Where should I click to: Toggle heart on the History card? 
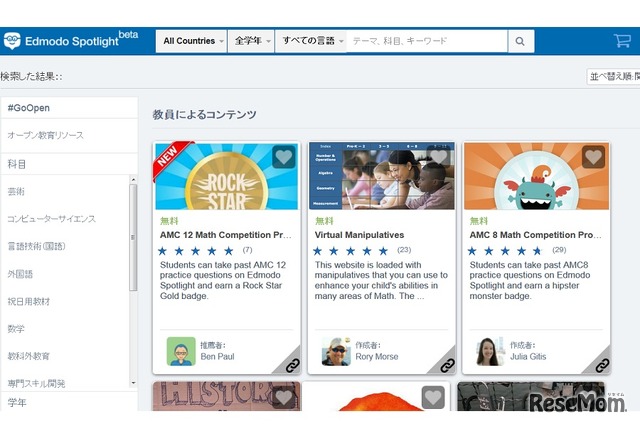click(x=284, y=397)
